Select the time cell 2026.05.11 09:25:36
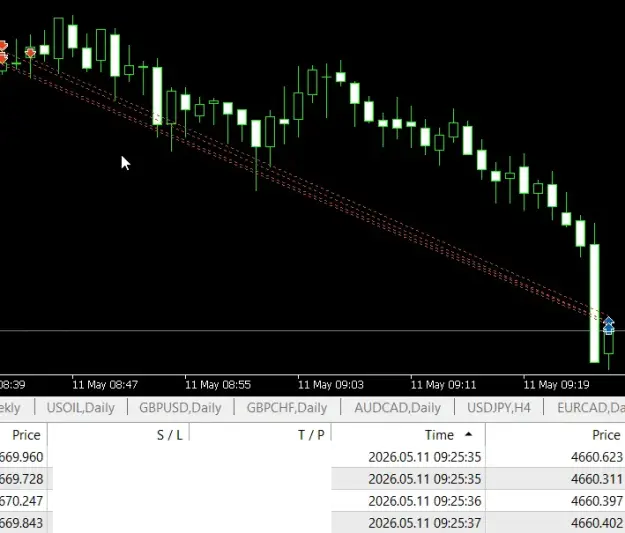The image size is (625, 533). click(x=425, y=501)
